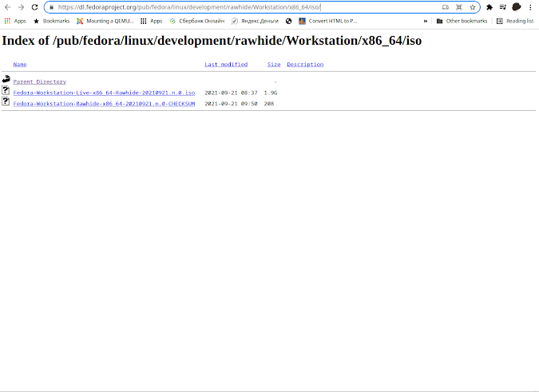
Task: Open the user profile avatar
Action: pyautogui.click(x=517, y=7)
